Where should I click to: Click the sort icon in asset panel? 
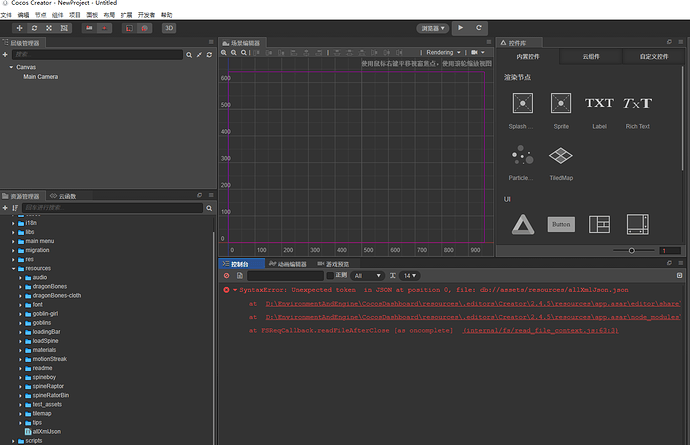pos(15,208)
